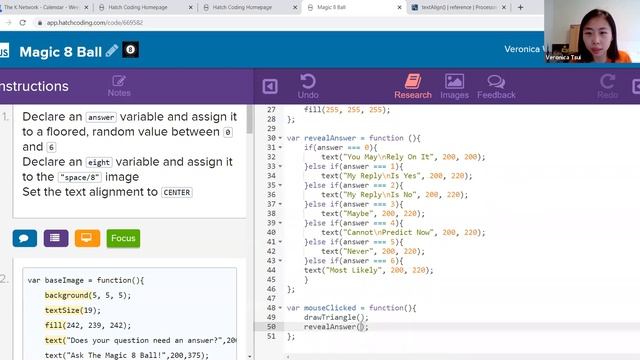Close the textAlign() reference tab
The height and width of the screenshot is (360, 640).
tap(504, 7)
